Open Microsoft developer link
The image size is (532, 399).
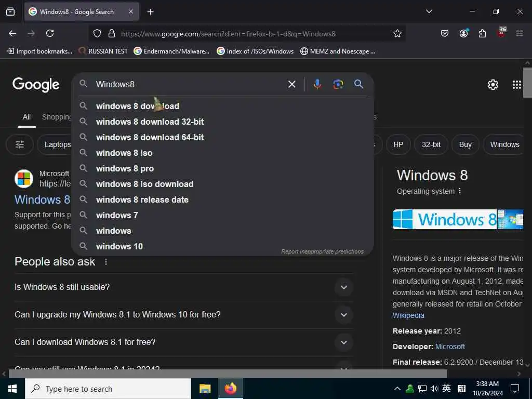click(x=450, y=347)
